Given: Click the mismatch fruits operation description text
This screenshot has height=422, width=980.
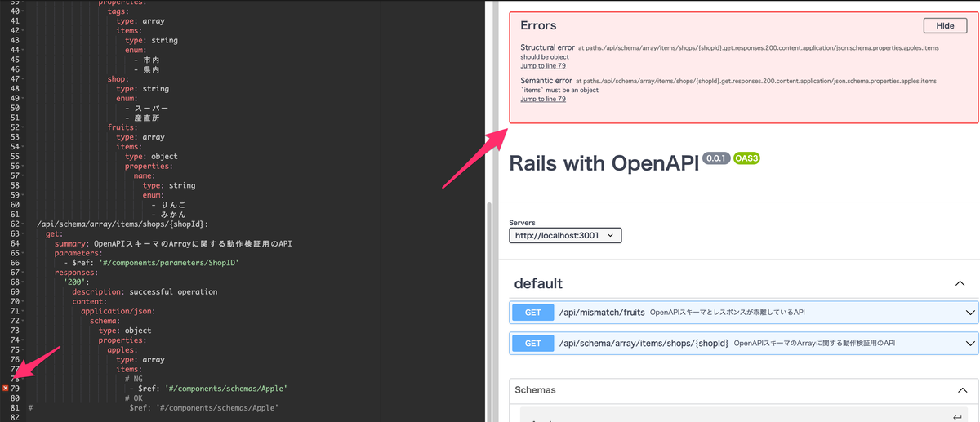Looking at the screenshot, I should tap(728, 312).
